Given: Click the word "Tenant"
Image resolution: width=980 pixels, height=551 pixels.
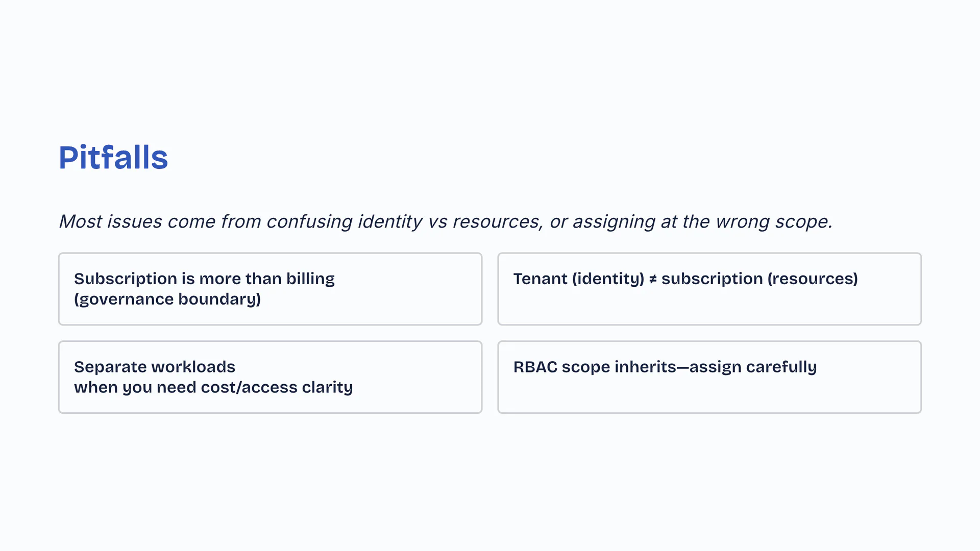Looking at the screenshot, I should point(540,279).
